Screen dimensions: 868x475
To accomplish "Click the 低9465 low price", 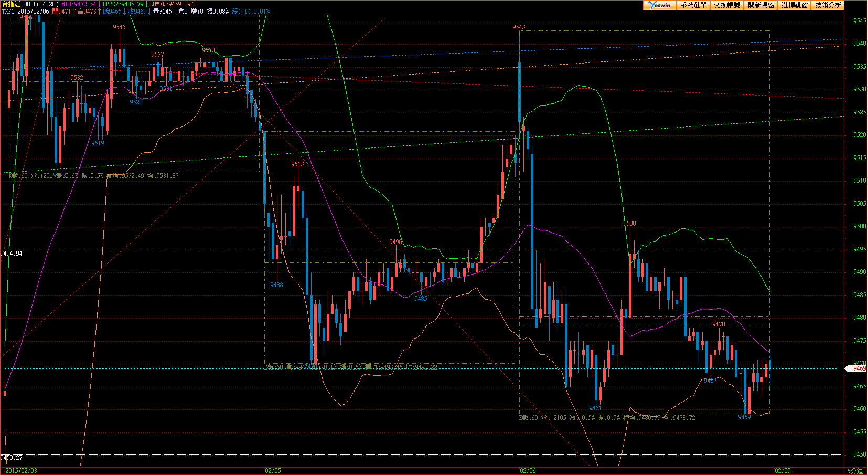I will (112, 12).
